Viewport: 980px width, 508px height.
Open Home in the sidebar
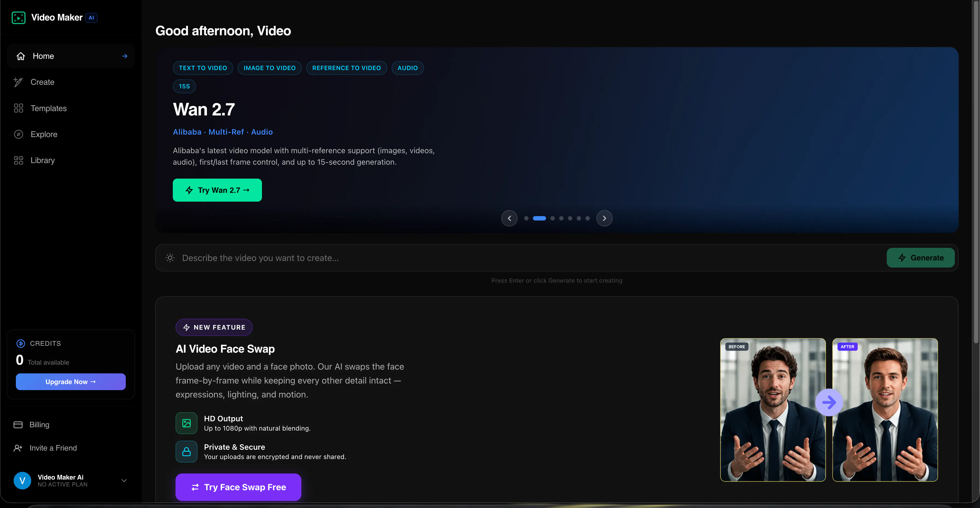pos(71,56)
